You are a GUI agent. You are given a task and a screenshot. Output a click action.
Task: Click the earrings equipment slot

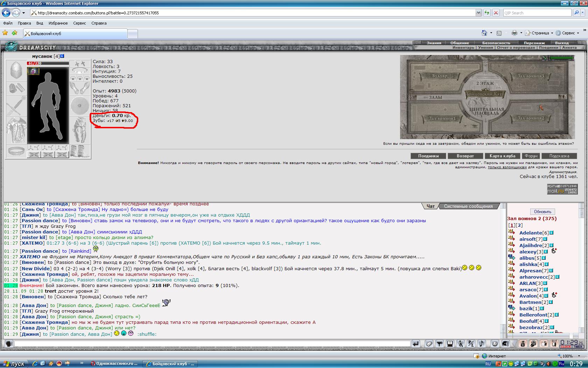pyautogui.click(x=80, y=63)
